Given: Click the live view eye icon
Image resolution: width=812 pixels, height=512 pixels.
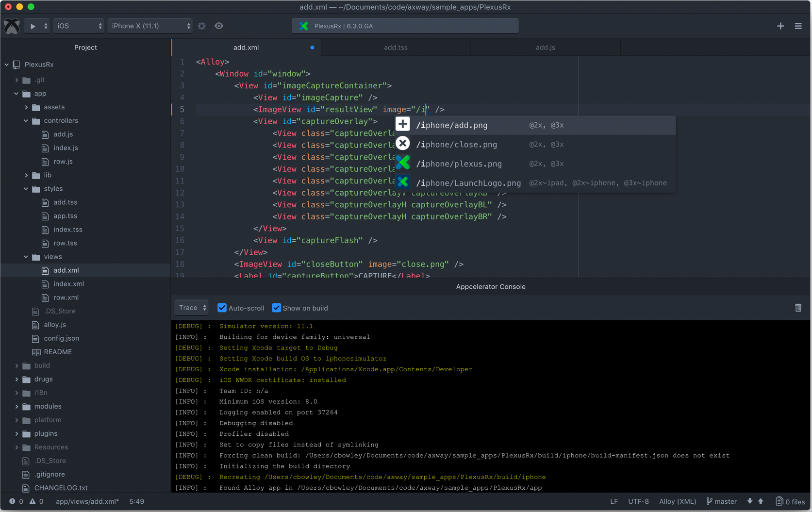Looking at the screenshot, I should (x=218, y=26).
